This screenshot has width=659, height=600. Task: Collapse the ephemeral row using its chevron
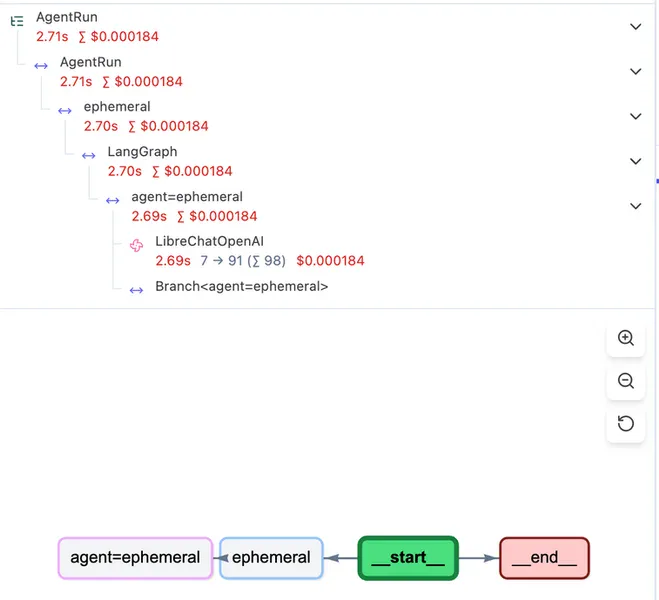pos(635,117)
